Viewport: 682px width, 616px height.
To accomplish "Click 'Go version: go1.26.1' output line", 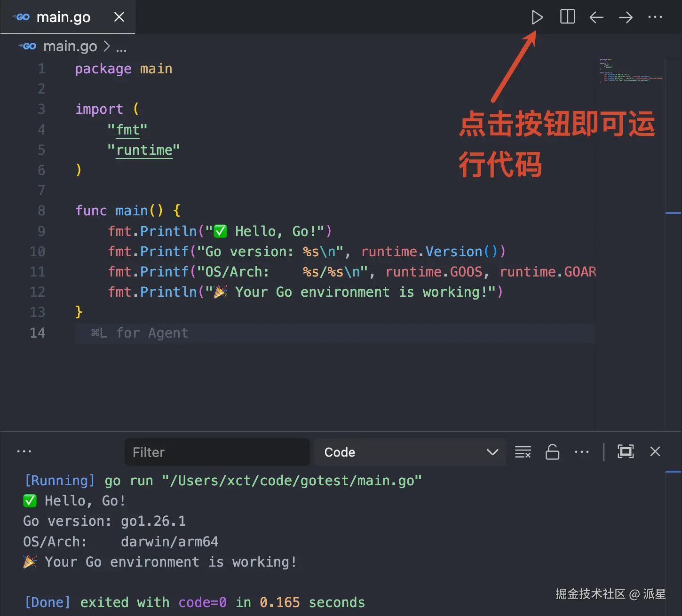I will (104, 521).
